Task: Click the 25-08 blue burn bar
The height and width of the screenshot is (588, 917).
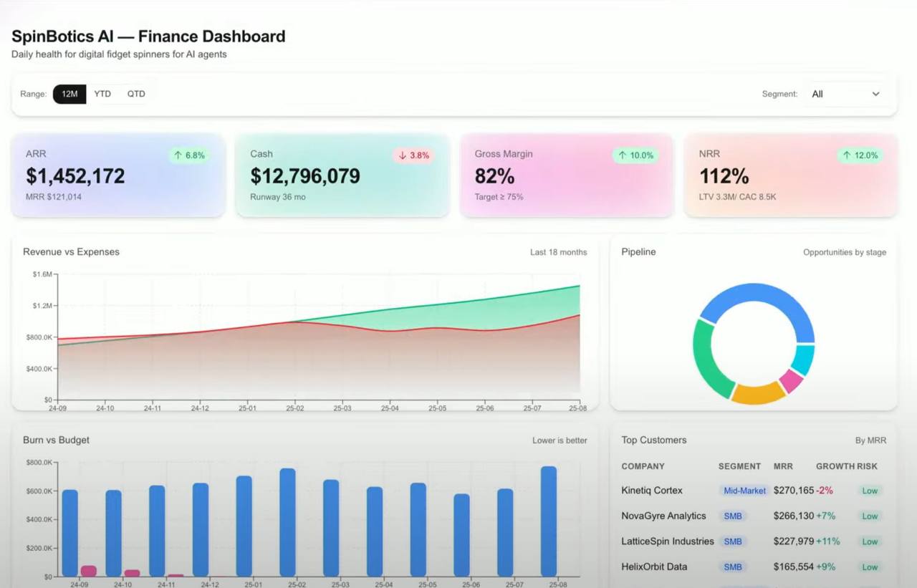Action: tap(549, 521)
